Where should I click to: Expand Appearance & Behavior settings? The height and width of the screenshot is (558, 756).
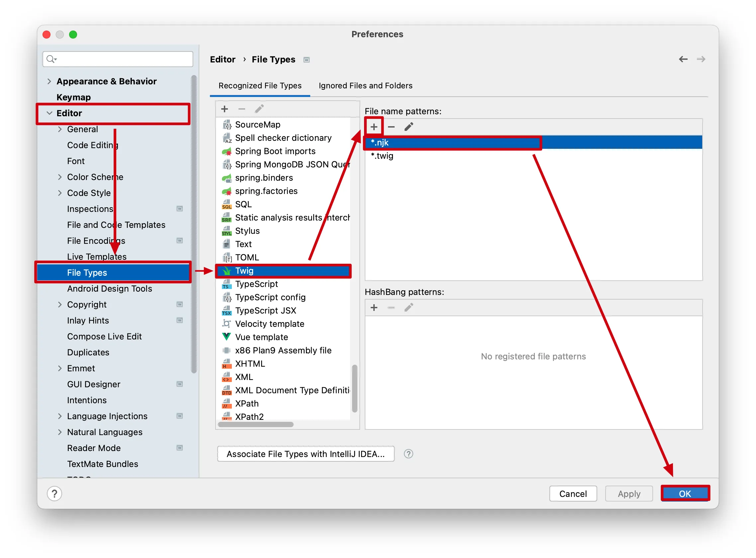click(49, 81)
